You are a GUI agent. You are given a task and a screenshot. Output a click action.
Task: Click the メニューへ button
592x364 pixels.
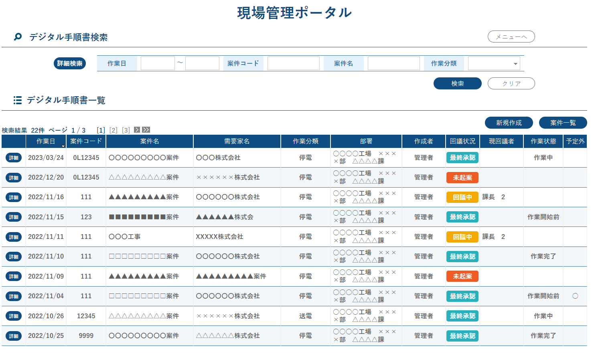[x=511, y=36]
